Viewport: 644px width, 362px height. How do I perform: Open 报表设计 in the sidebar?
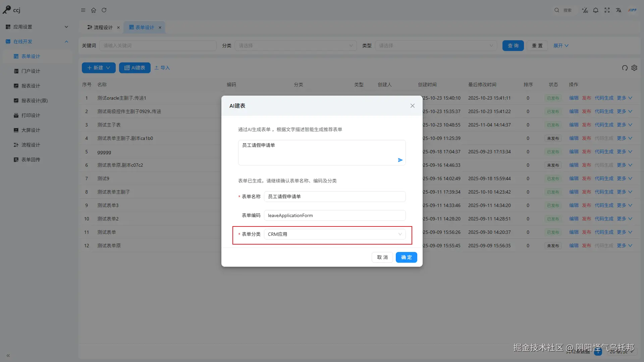(38, 86)
